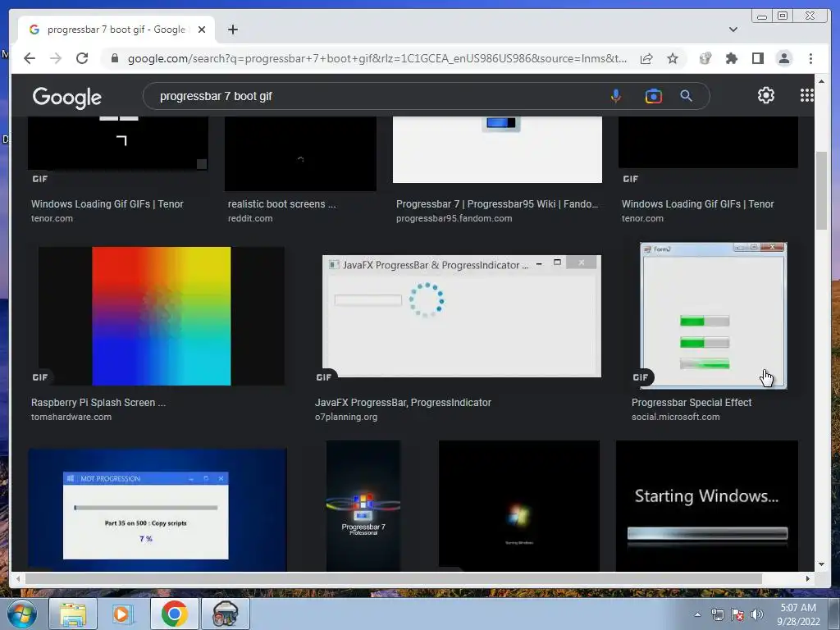Visit the social.microsoft.com source link
Viewport: 840px width, 630px height.
pos(676,417)
